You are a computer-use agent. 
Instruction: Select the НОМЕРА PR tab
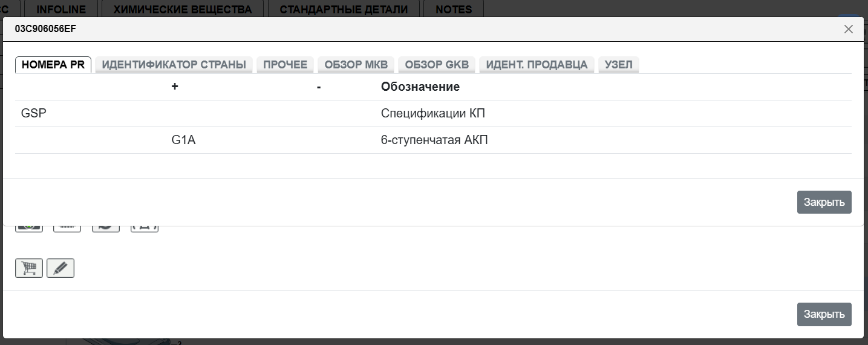tap(53, 65)
